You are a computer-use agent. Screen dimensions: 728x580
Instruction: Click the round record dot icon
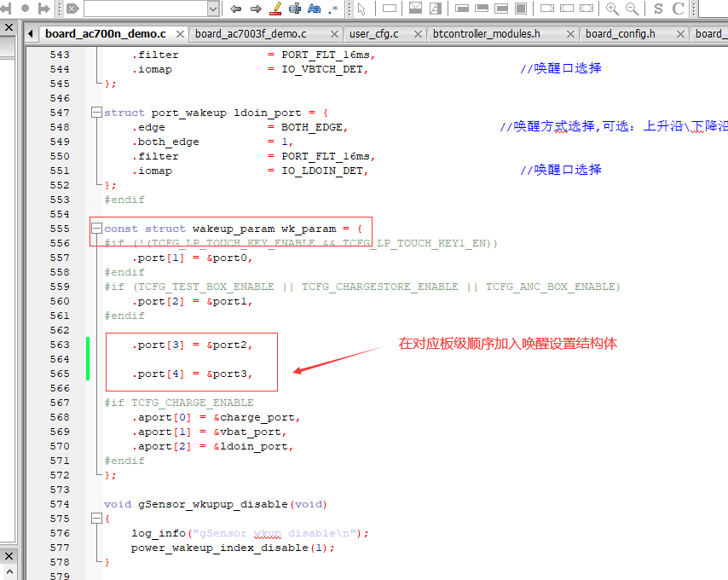click(25, 9)
